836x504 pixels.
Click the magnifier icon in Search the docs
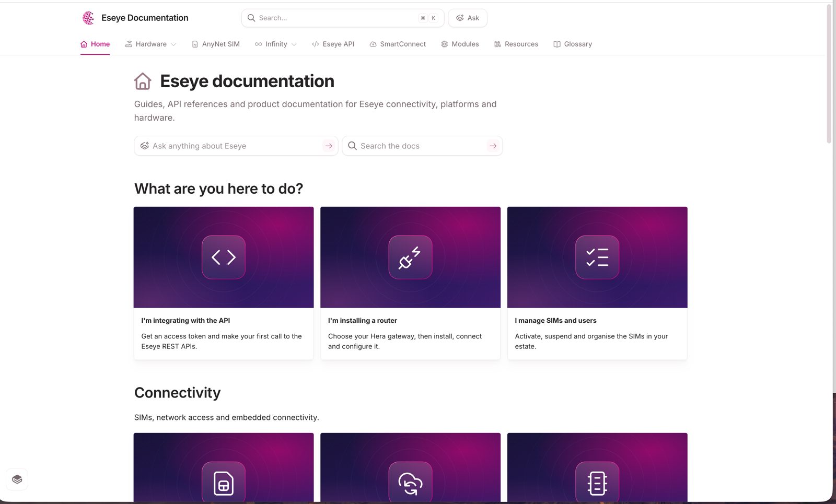[352, 146]
